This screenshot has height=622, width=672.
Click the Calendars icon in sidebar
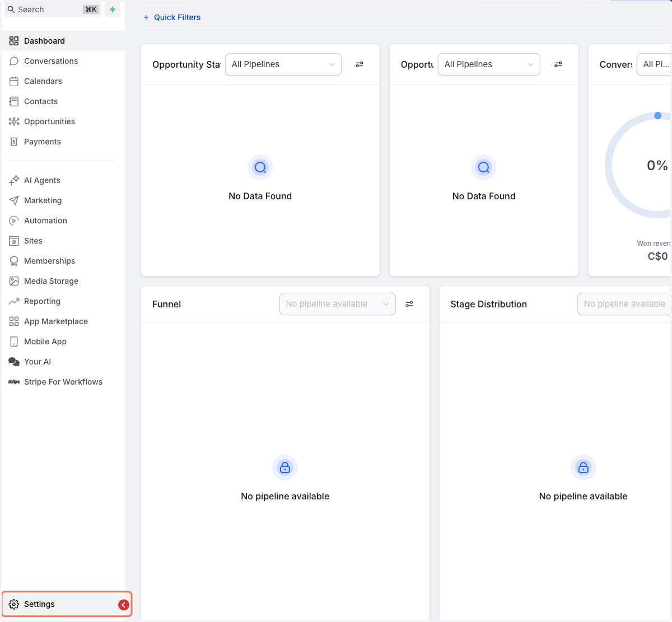click(x=14, y=81)
